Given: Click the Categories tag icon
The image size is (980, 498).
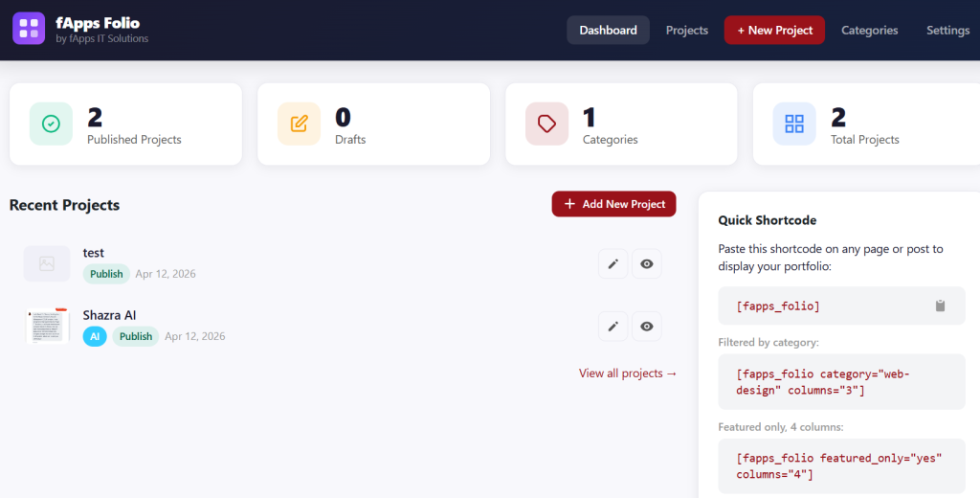Looking at the screenshot, I should tap(546, 124).
